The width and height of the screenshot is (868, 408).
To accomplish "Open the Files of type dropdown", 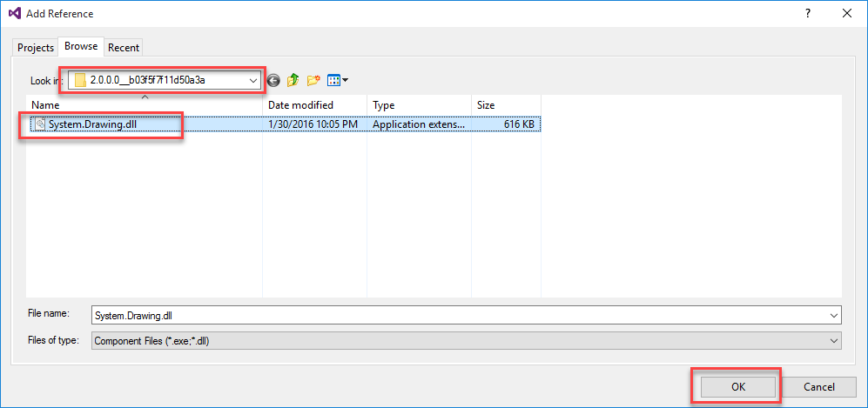I will click(834, 341).
